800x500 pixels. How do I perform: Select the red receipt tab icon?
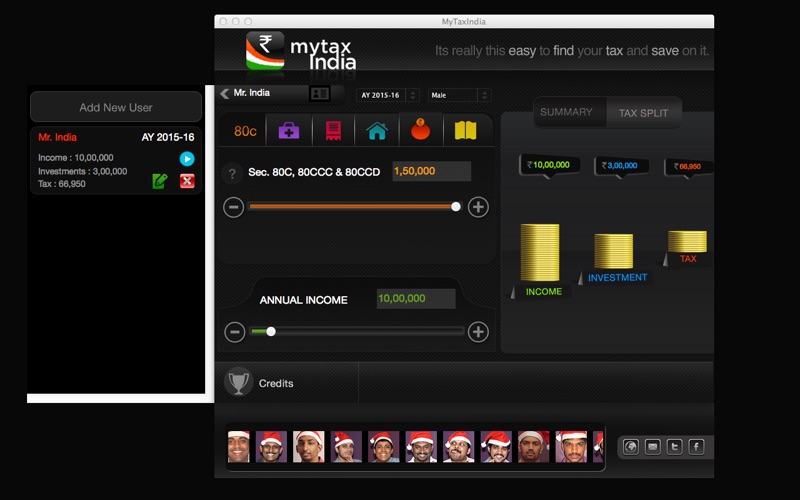pos(333,131)
